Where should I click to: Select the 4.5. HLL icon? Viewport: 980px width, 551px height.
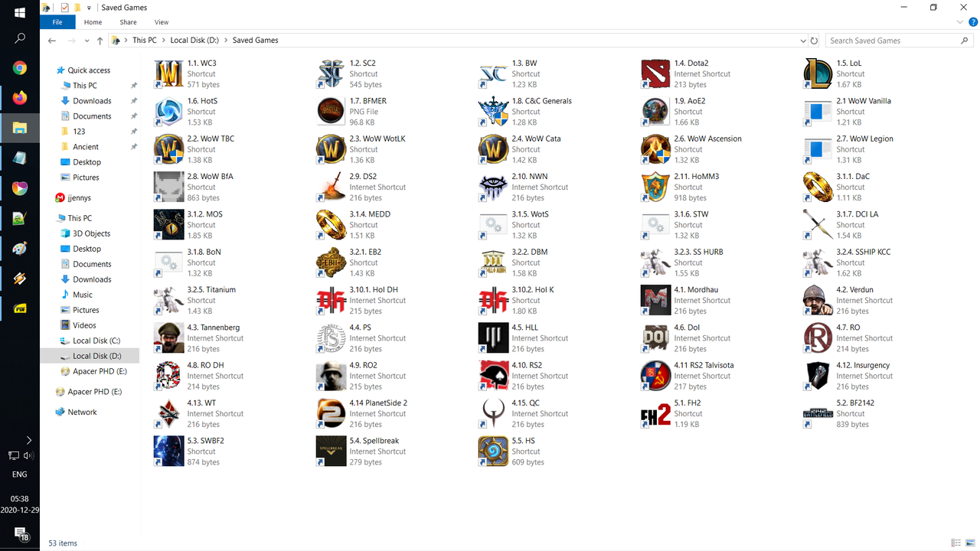[x=493, y=337]
